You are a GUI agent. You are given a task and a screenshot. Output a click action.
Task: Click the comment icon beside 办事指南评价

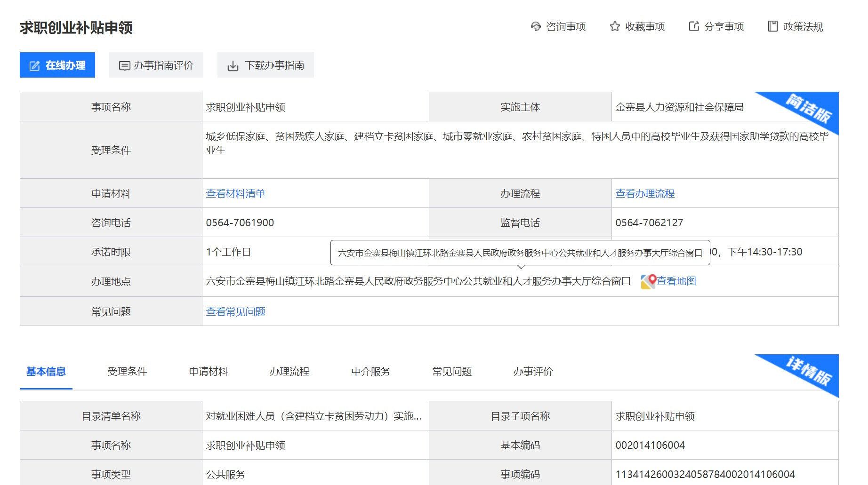(124, 66)
